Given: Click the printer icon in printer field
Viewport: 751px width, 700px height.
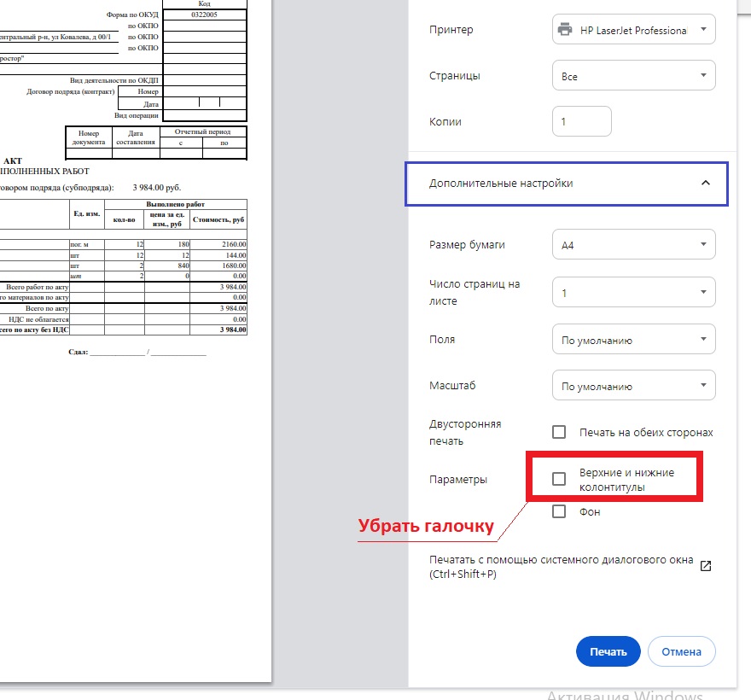Looking at the screenshot, I should click(565, 30).
